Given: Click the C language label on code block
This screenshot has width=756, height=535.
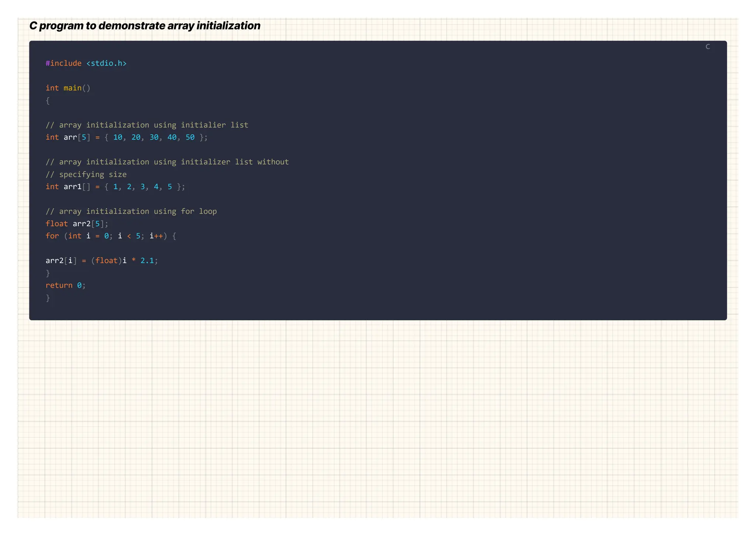Looking at the screenshot, I should (708, 47).
